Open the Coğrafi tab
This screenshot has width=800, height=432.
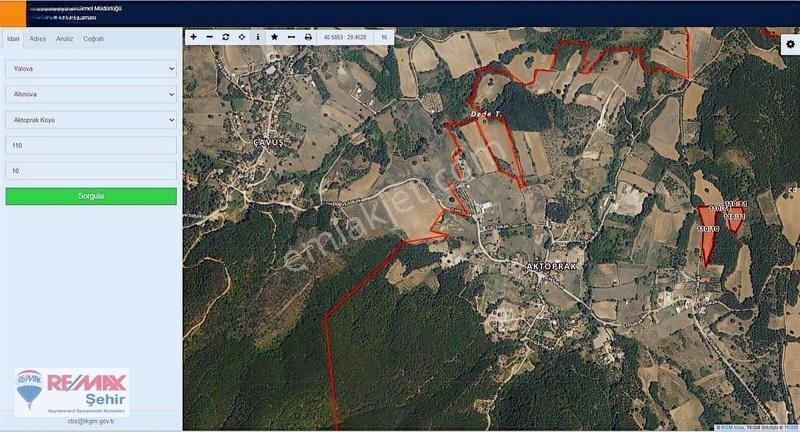tap(93, 39)
